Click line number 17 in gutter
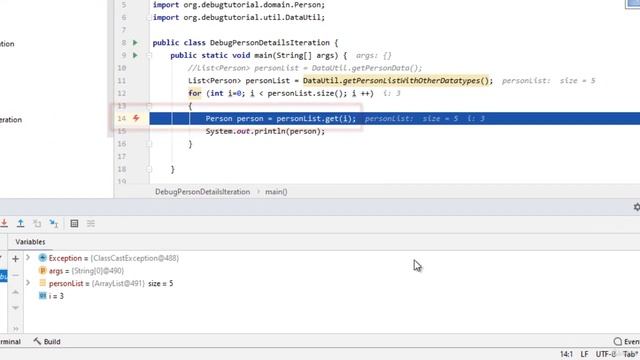The height and width of the screenshot is (360, 640). click(x=122, y=157)
